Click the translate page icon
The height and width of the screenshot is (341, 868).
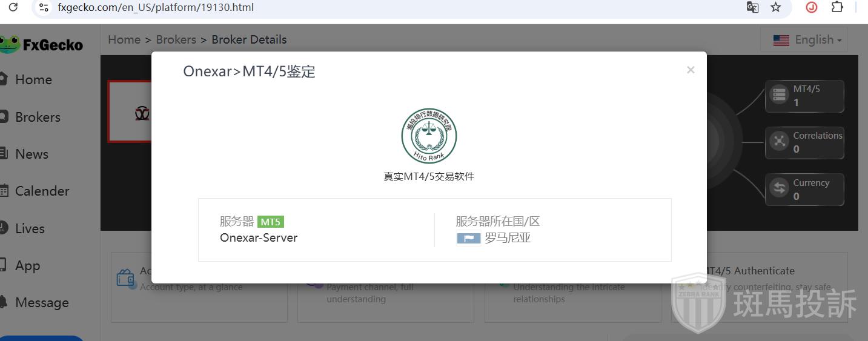pyautogui.click(x=752, y=7)
